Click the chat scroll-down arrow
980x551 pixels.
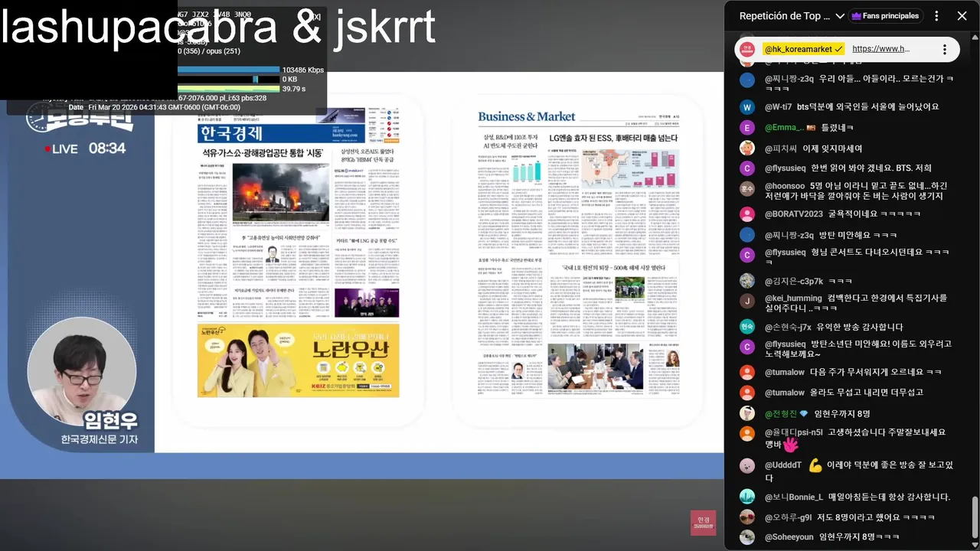(x=975, y=546)
